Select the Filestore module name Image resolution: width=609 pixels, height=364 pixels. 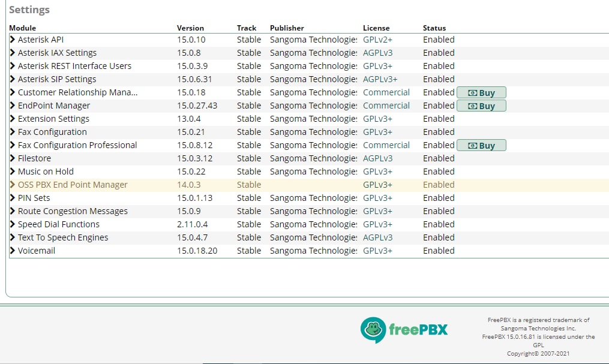34,158
